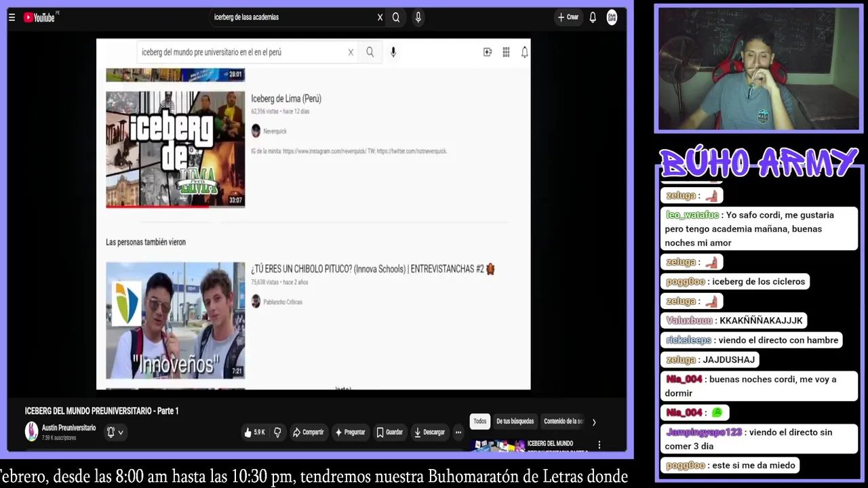
Task: Click the Neverquick channel avatar
Action: (256, 131)
